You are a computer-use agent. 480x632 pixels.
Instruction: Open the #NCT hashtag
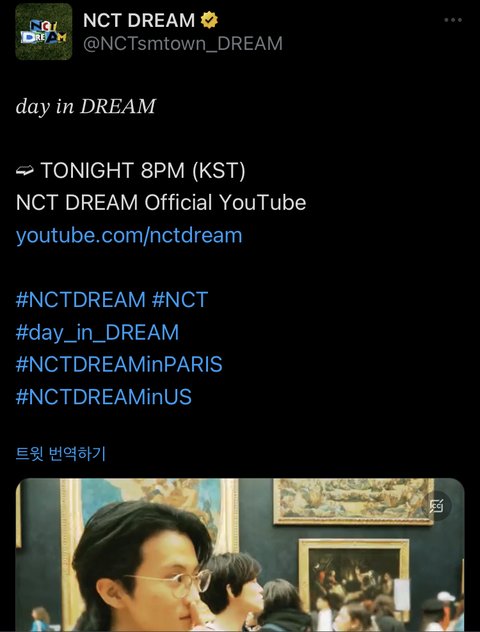(180, 300)
